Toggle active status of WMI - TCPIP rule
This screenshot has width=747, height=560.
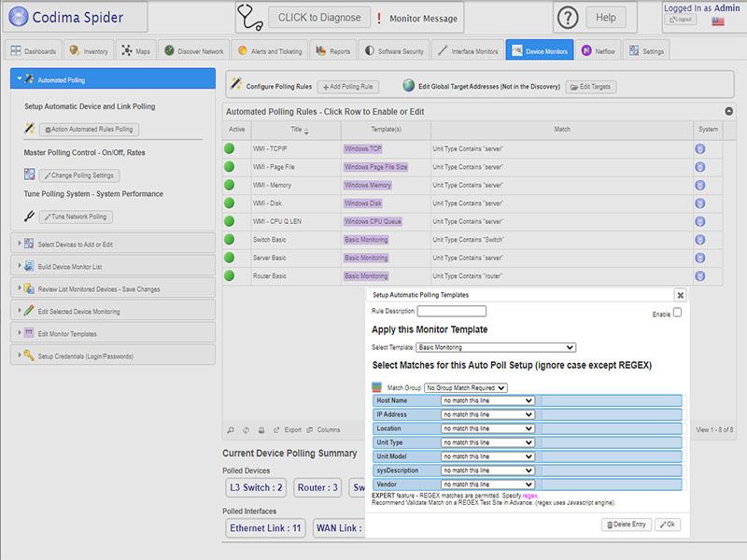(229, 148)
